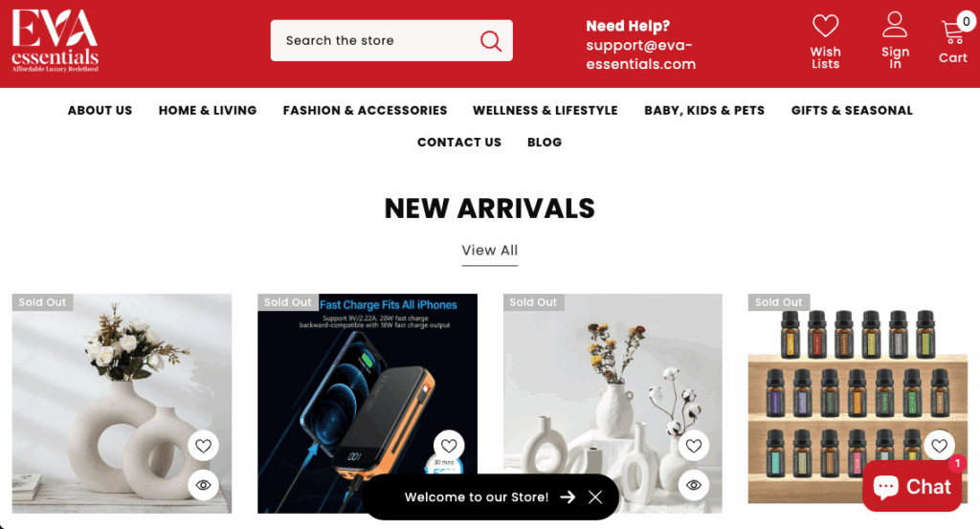Viewport: 980px width, 529px height.
Task: Open the shopping Cart icon
Action: coord(952,32)
